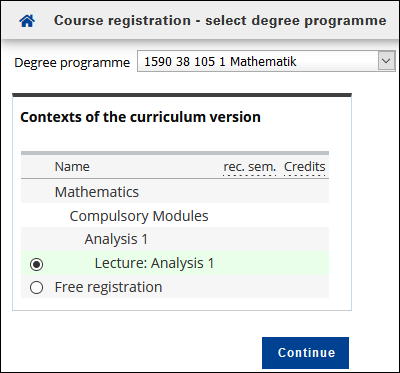The width and height of the screenshot is (400, 373).
Task: Click the Degree programme label
Action: tap(72, 62)
